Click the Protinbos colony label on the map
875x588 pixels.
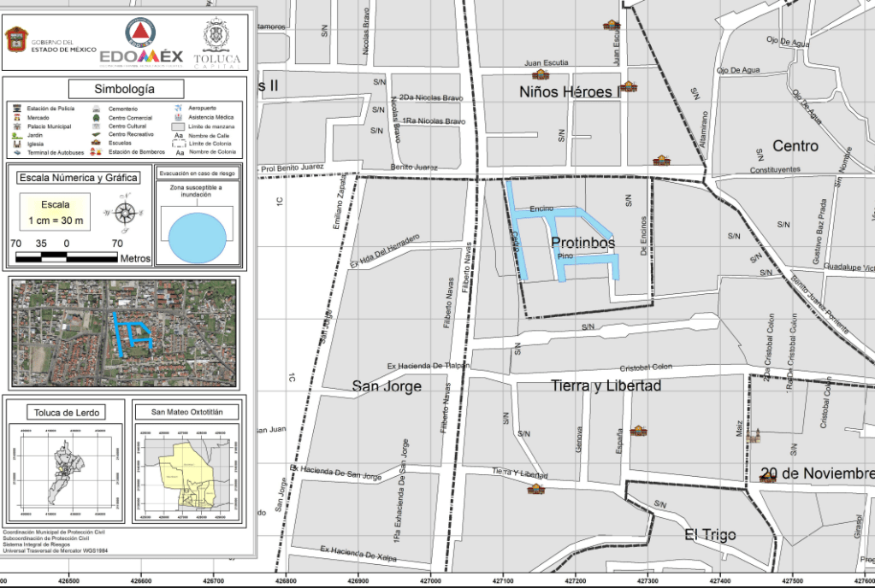(x=582, y=244)
